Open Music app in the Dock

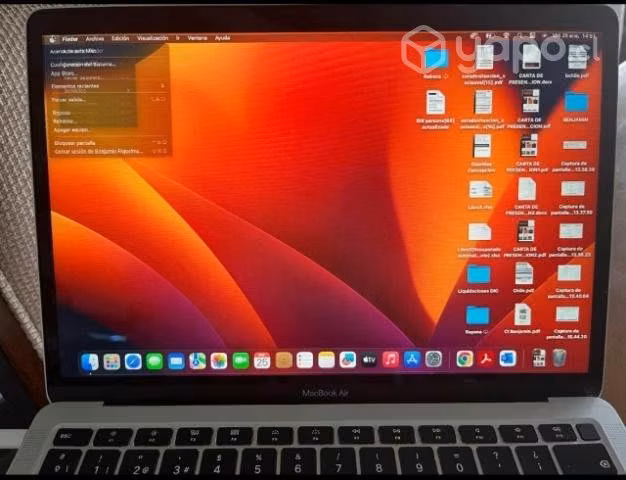(391, 360)
